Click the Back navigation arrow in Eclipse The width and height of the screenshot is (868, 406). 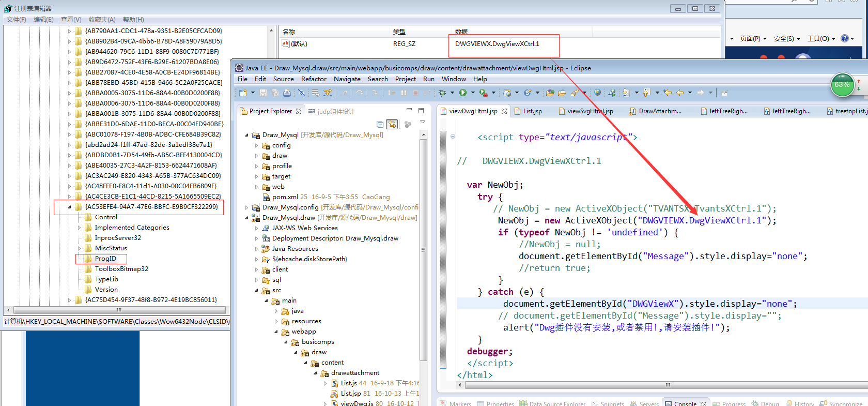(x=680, y=93)
